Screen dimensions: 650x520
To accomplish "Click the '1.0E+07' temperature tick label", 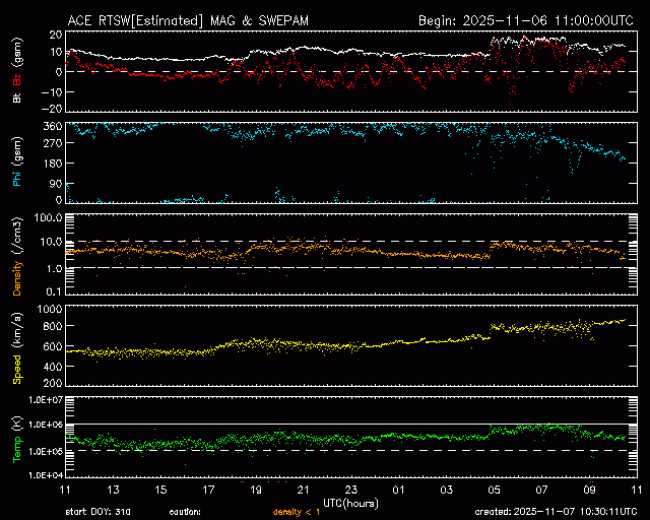I will (x=46, y=400).
